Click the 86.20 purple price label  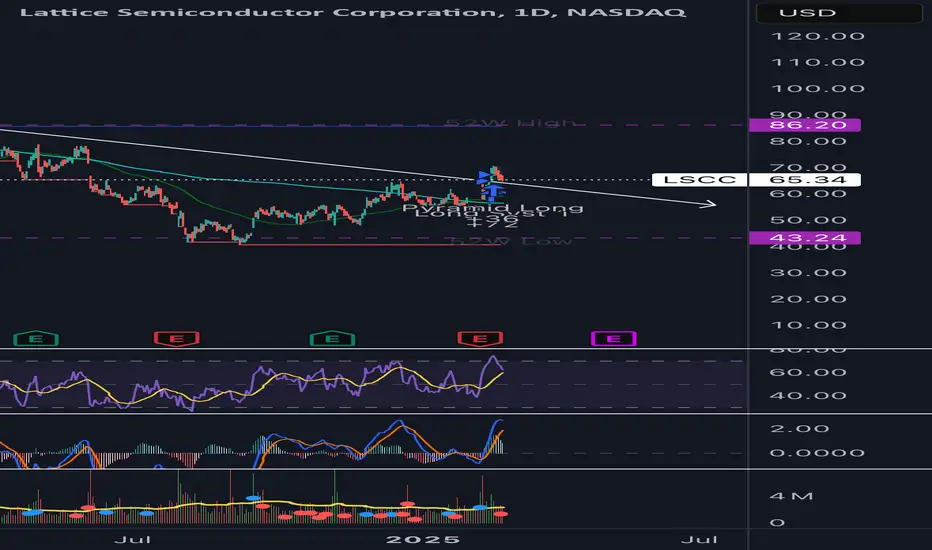coord(805,125)
